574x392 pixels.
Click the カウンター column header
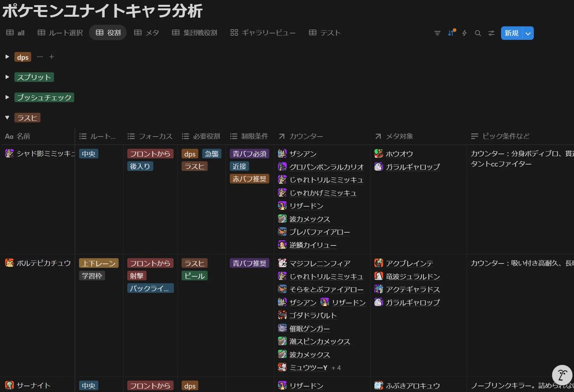point(322,136)
